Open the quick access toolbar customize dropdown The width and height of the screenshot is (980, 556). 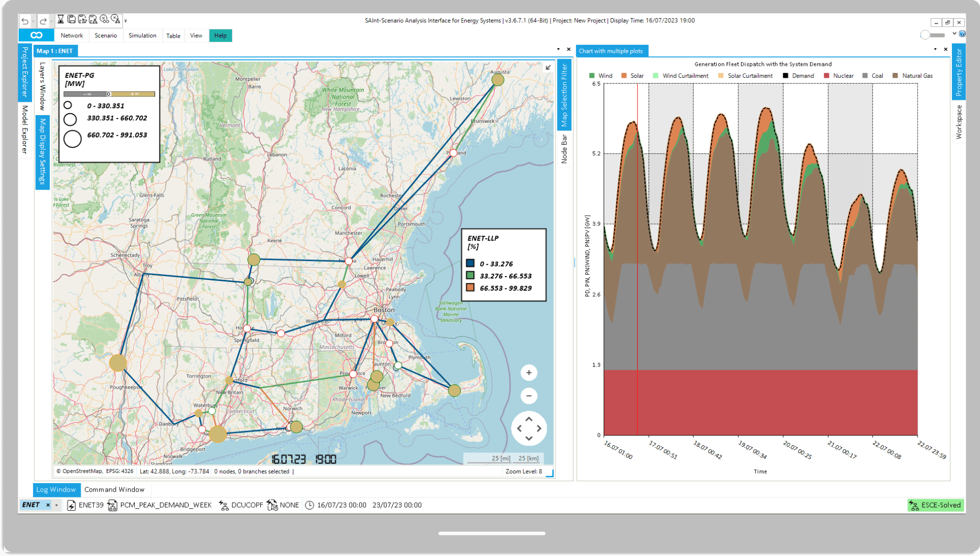[126, 21]
